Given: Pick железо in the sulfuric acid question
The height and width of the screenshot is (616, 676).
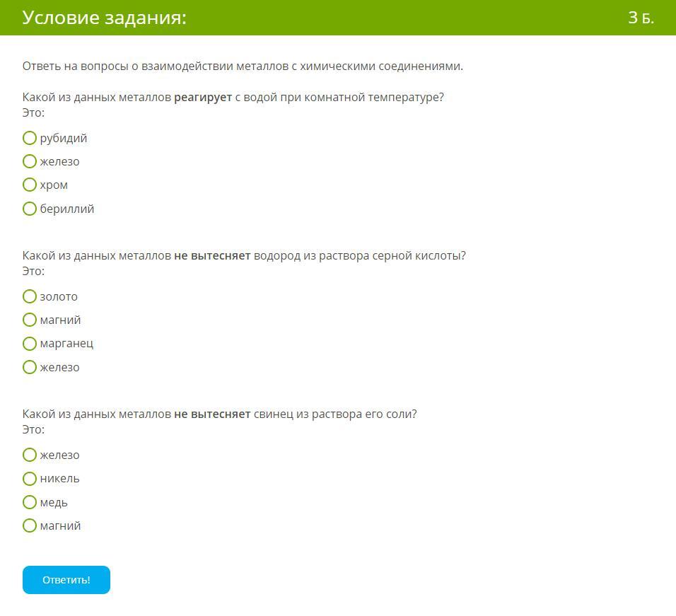Looking at the screenshot, I should coord(30,367).
